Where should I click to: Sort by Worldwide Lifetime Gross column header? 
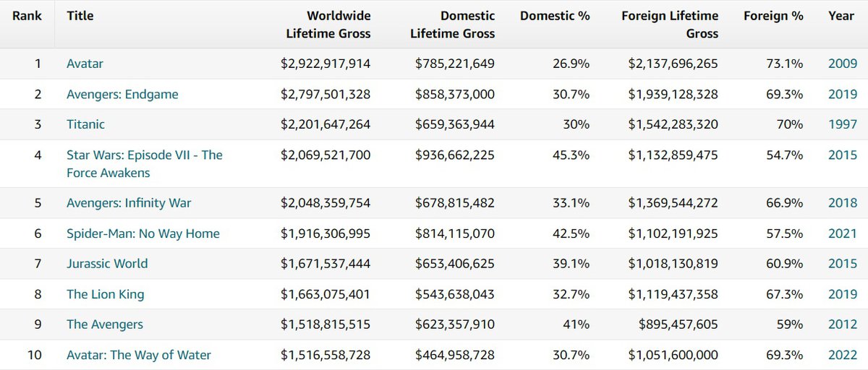[328, 25]
